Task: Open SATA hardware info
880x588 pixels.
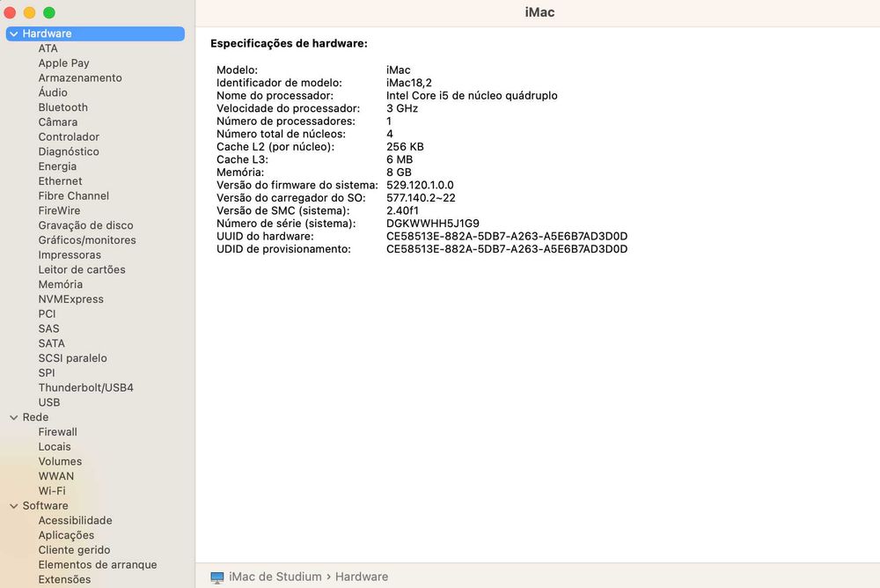Action: click(x=51, y=343)
